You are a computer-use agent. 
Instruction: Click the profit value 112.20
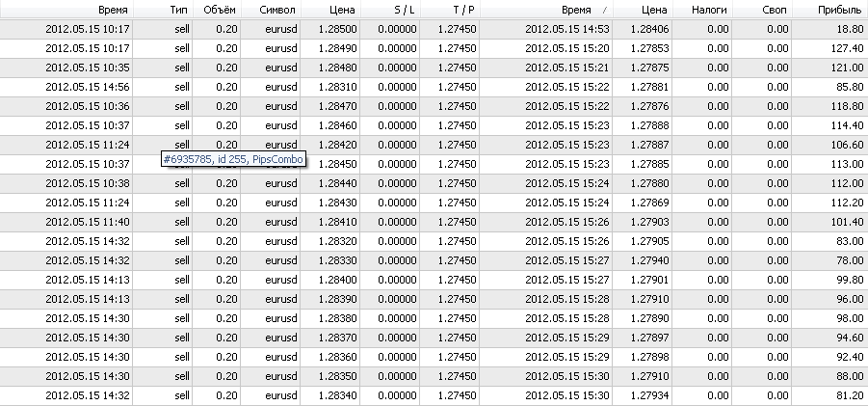848,203
